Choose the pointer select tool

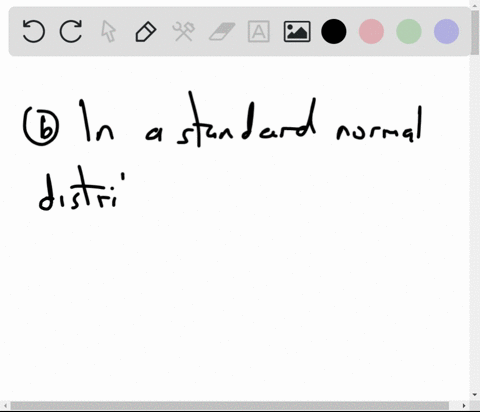pyautogui.click(x=108, y=31)
